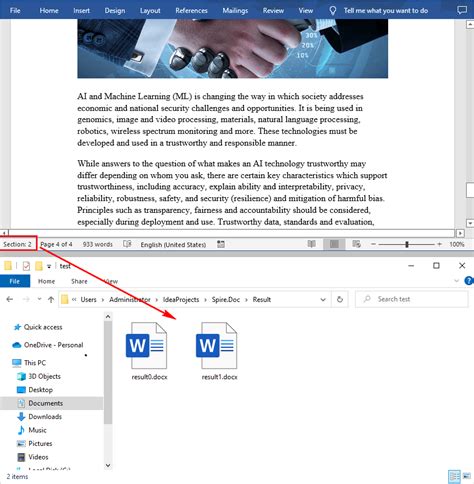474x484 pixels.
Task: Expand the Explorer ribbon chevron
Action: click(457, 281)
